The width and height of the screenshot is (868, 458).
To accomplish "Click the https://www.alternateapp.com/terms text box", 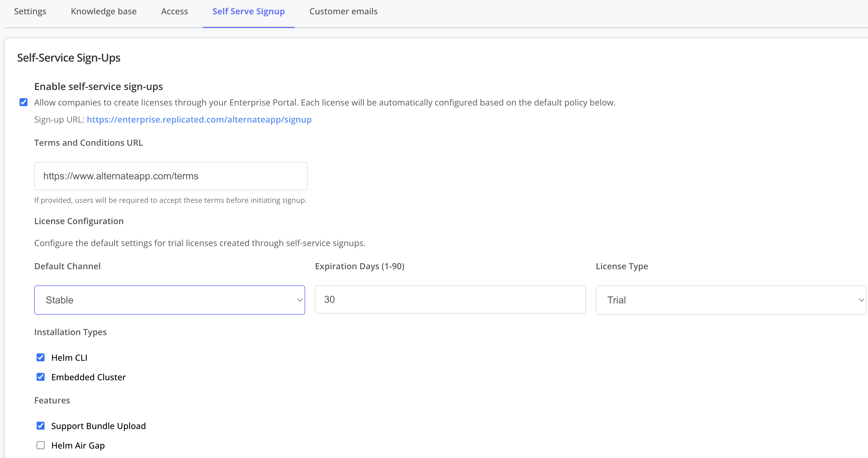I will 171,176.
